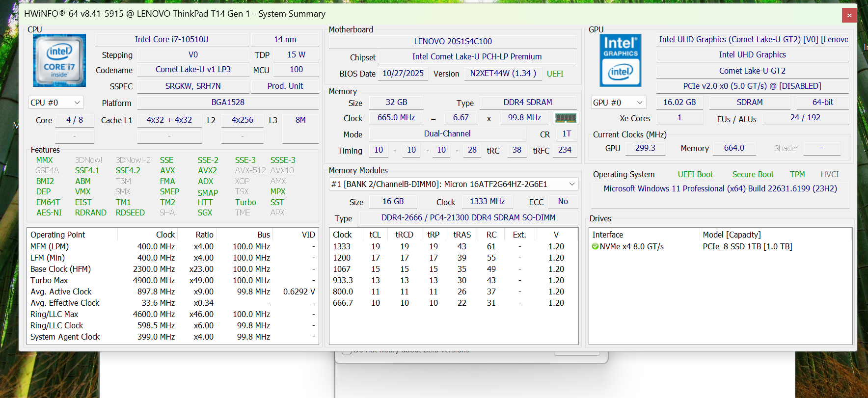Open the CPU #0 selector dropdown
The image size is (868, 398).
coord(56,103)
